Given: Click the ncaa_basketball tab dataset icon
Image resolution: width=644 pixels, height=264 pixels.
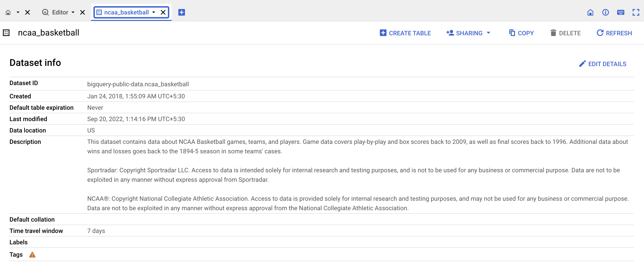Looking at the screenshot, I should 99,12.
